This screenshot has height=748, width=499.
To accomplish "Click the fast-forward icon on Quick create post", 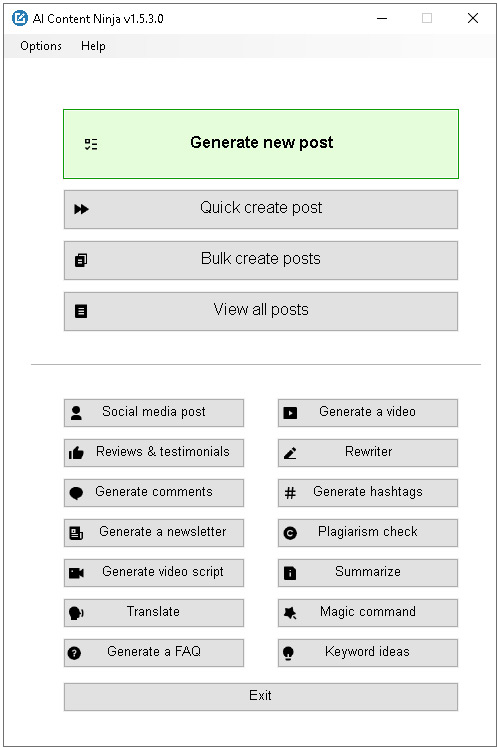I will tap(81, 209).
